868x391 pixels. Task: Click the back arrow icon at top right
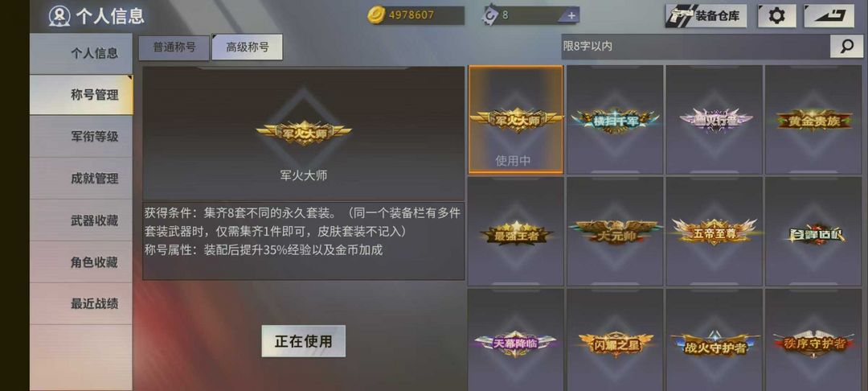[x=829, y=16]
